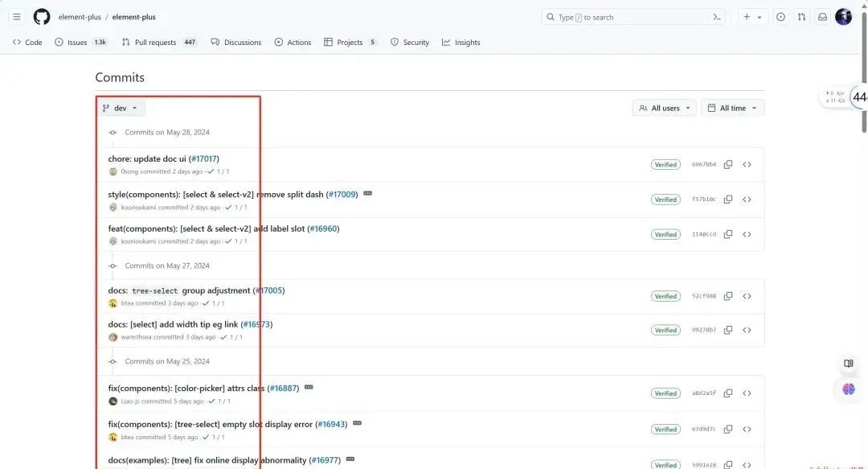Screen dimensions: 868x469
Task: Open the All users filter dropdown
Action: (664, 107)
